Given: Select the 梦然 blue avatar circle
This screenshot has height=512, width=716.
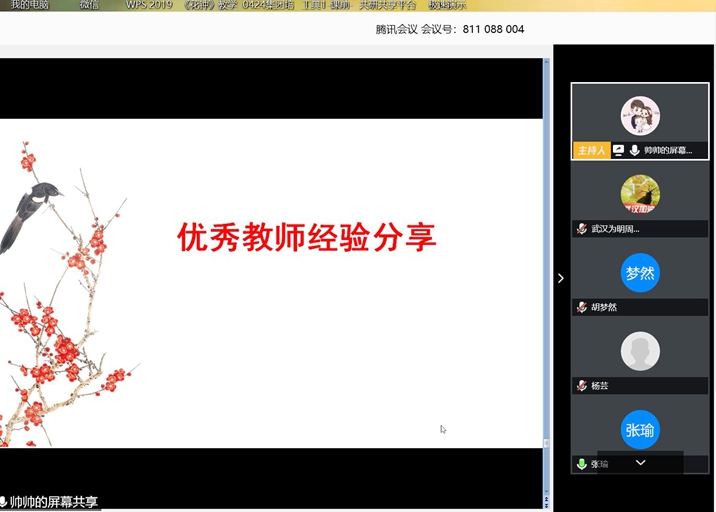Looking at the screenshot, I should [x=640, y=273].
